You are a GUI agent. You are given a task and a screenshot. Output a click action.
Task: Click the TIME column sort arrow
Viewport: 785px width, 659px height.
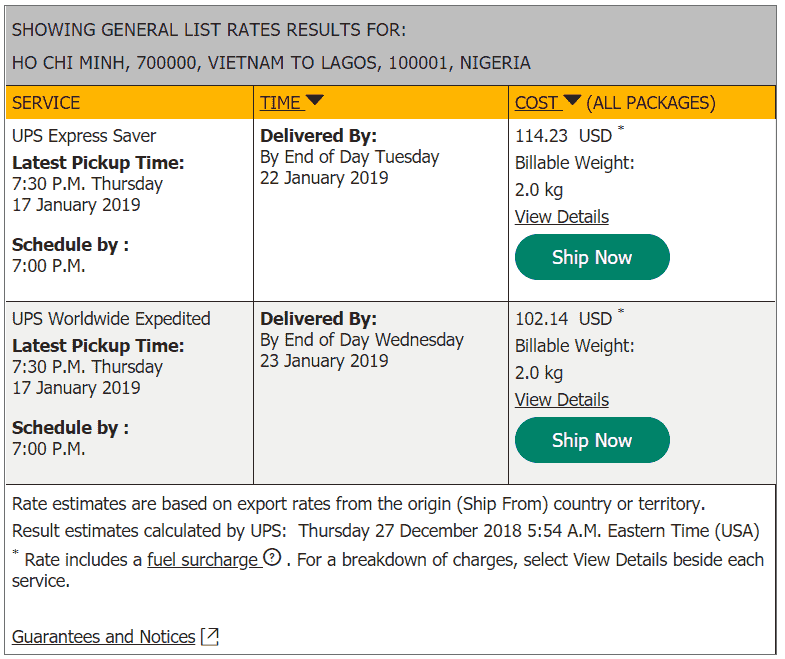(315, 100)
